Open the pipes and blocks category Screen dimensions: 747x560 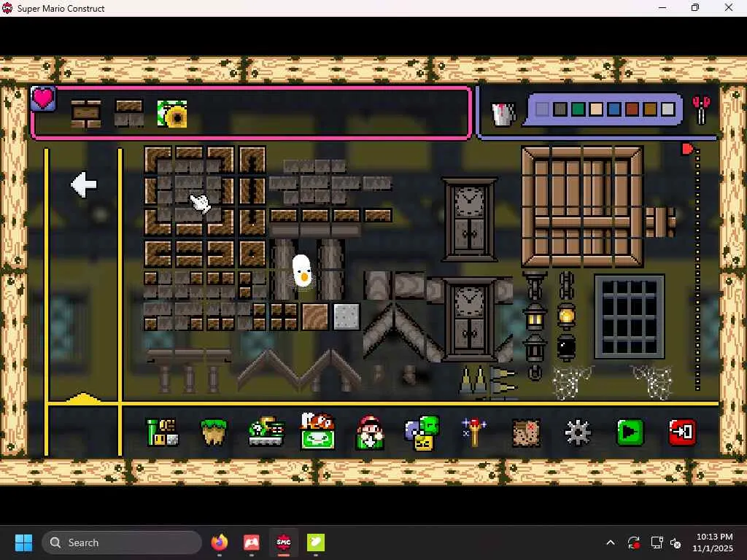[163, 432]
